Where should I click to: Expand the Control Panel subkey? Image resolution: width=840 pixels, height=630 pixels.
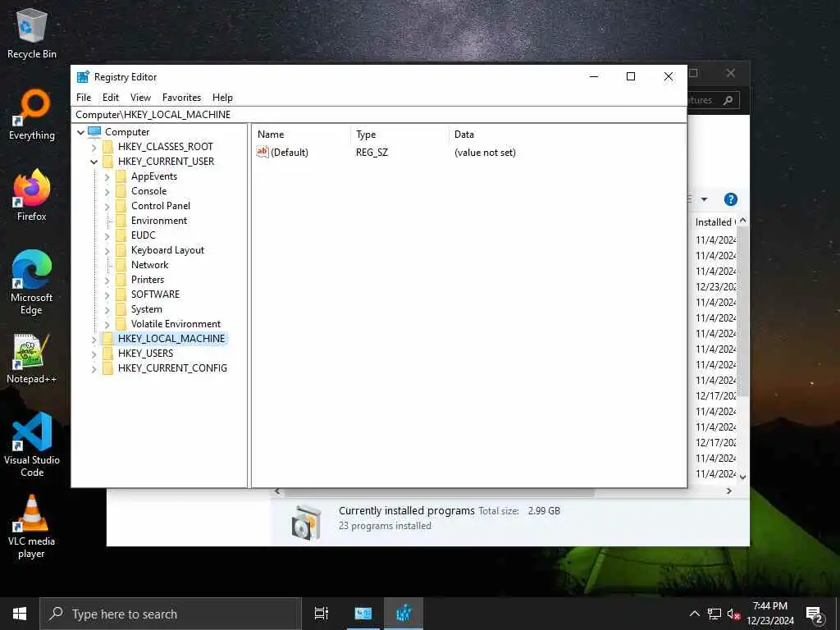coord(107,206)
